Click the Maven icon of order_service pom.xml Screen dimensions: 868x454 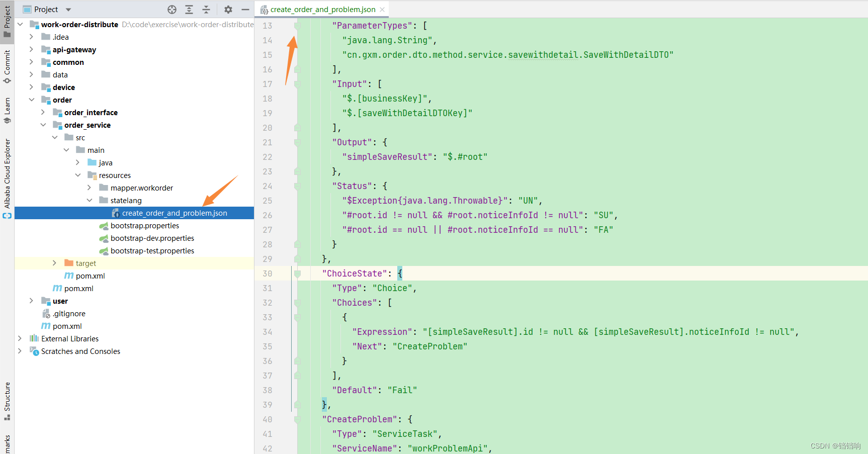(x=69, y=276)
